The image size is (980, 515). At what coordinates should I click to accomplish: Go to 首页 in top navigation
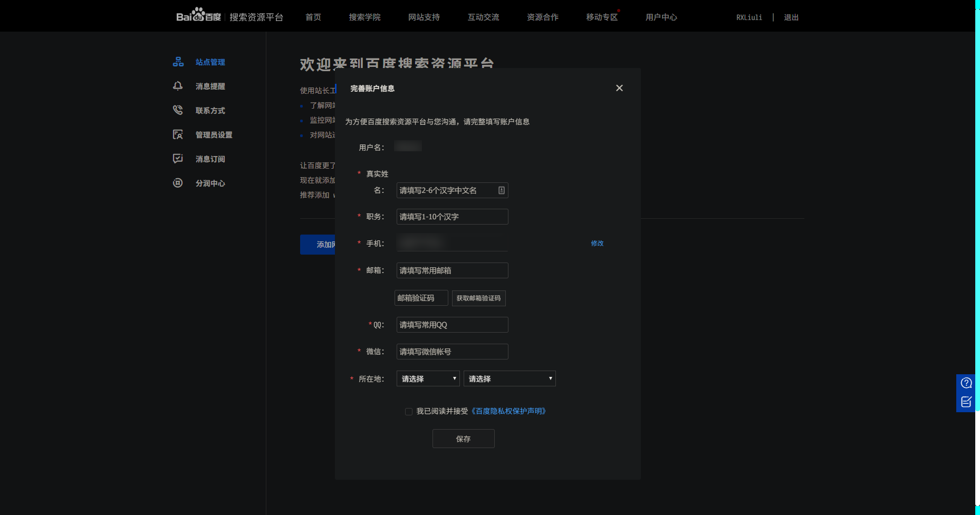[313, 17]
